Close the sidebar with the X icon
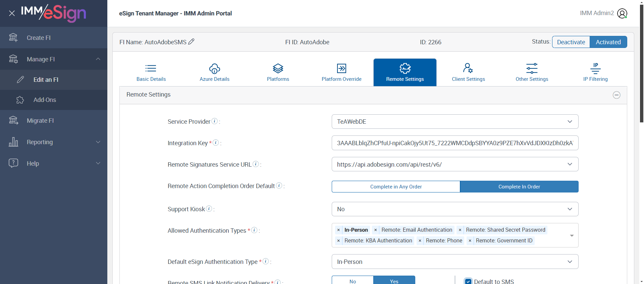The height and width of the screenshot is (284, 644). pos(12,13)
